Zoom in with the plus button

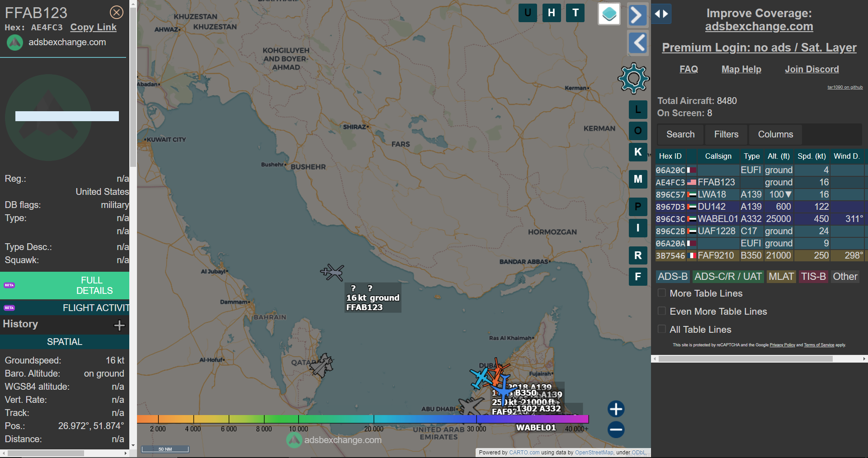click(x=616, y=409)
